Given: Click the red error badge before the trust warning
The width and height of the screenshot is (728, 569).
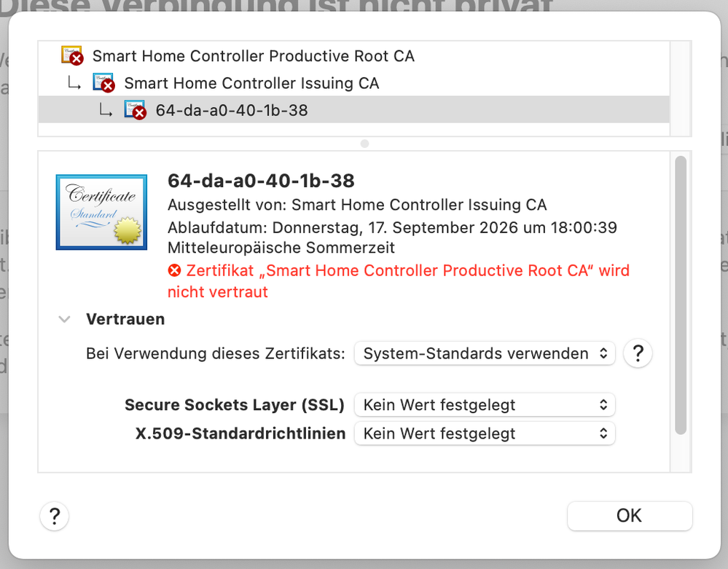Looking at the screenshot, I should coord(173,270).
